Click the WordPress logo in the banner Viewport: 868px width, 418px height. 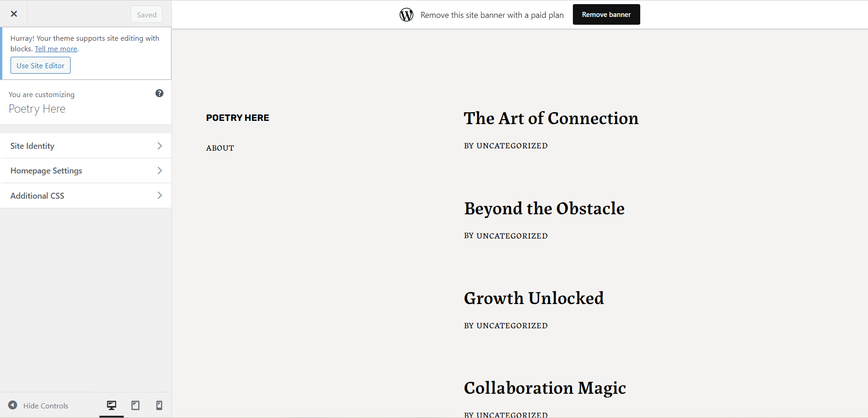(407, 15)
